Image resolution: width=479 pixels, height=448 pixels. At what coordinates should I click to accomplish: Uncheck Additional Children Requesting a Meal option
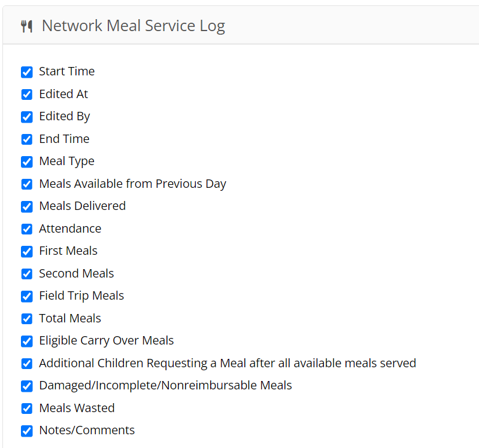point(27,364)
